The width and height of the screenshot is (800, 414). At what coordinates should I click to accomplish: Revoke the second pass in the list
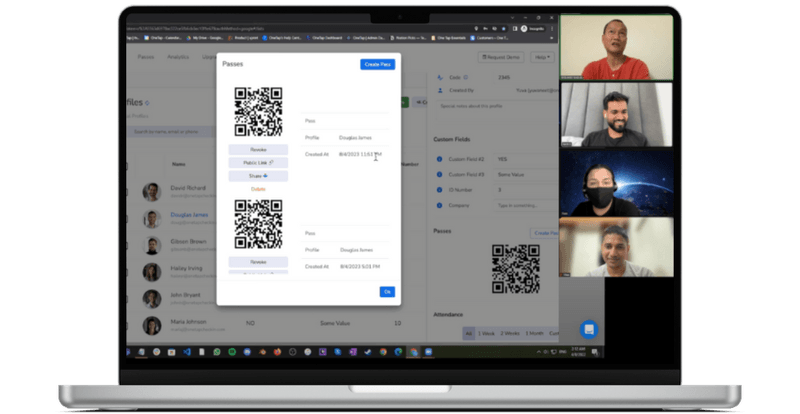tap(258, 262)
